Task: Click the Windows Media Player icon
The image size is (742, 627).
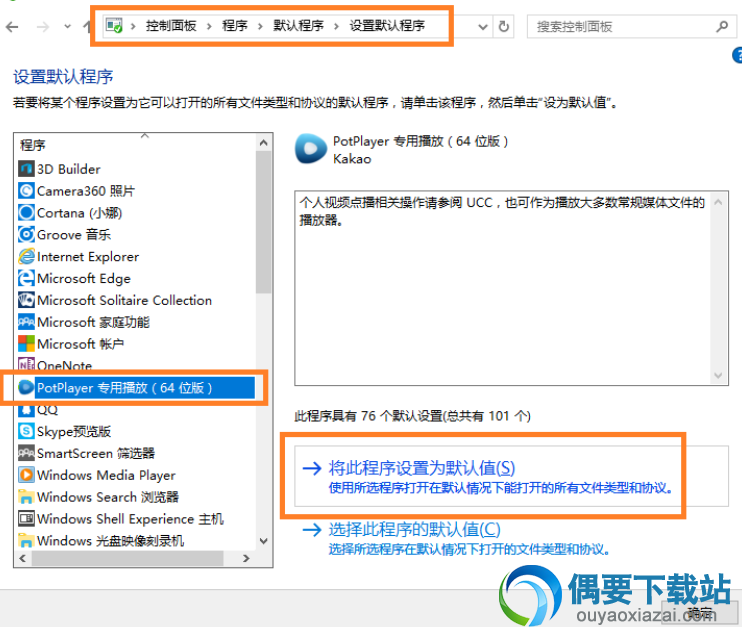Action: (x=26, y=475)
